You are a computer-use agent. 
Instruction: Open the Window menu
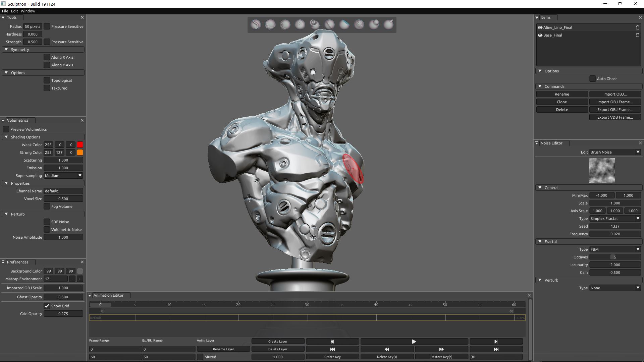[28, 11]
